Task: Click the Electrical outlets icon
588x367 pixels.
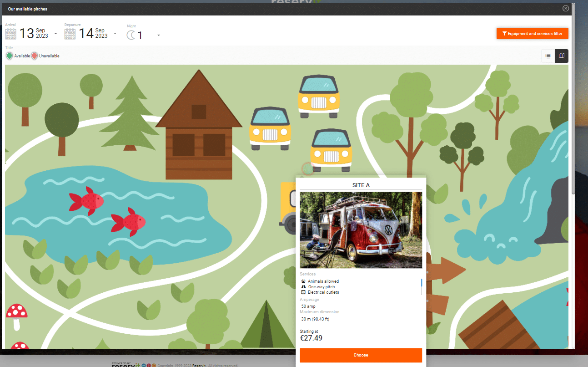Action: 303,292
